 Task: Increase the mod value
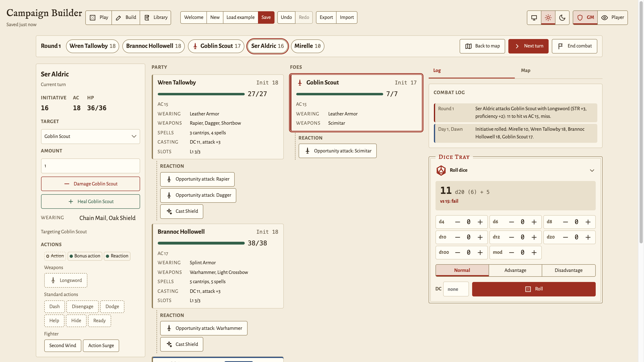click(534, 253)
